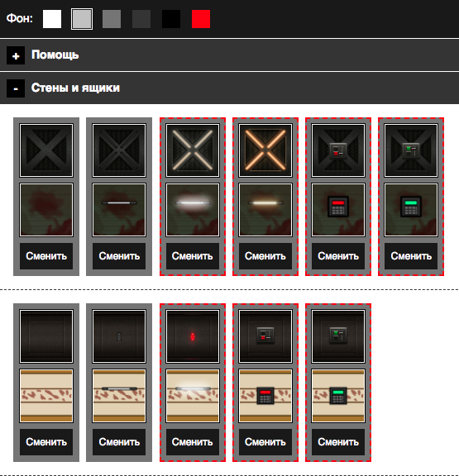Choose the medium gray background swatch
The height and width of the screenshot is (476, 459).
[x=112, y=19]
